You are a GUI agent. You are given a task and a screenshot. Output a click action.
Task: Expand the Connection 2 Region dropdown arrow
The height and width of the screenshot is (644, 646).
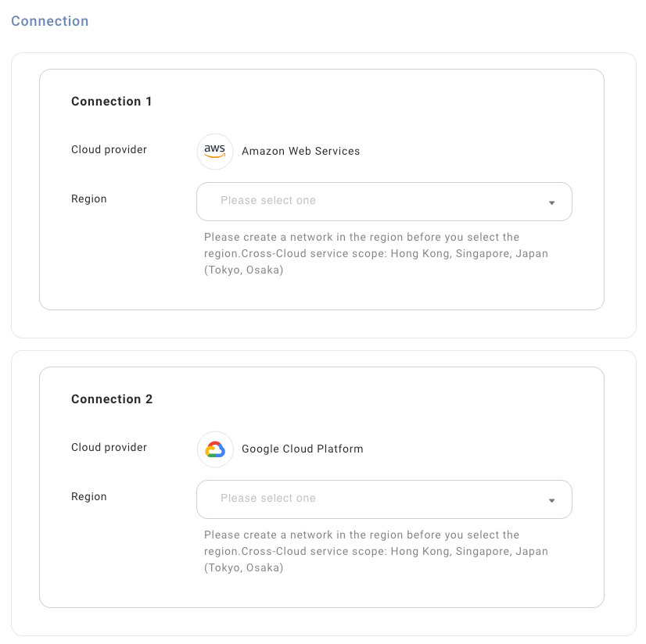coord(551,500)
